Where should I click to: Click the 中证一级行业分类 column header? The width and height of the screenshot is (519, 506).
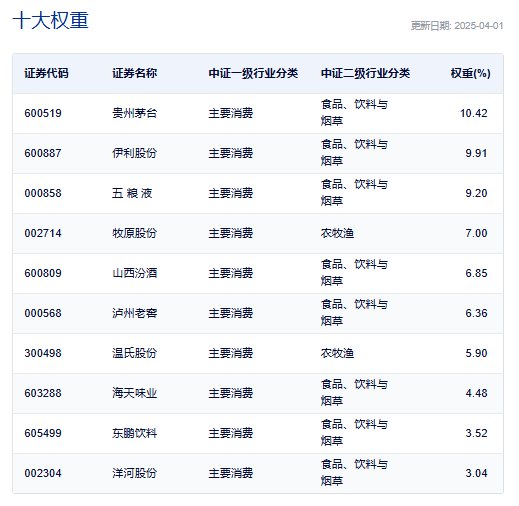253,73
